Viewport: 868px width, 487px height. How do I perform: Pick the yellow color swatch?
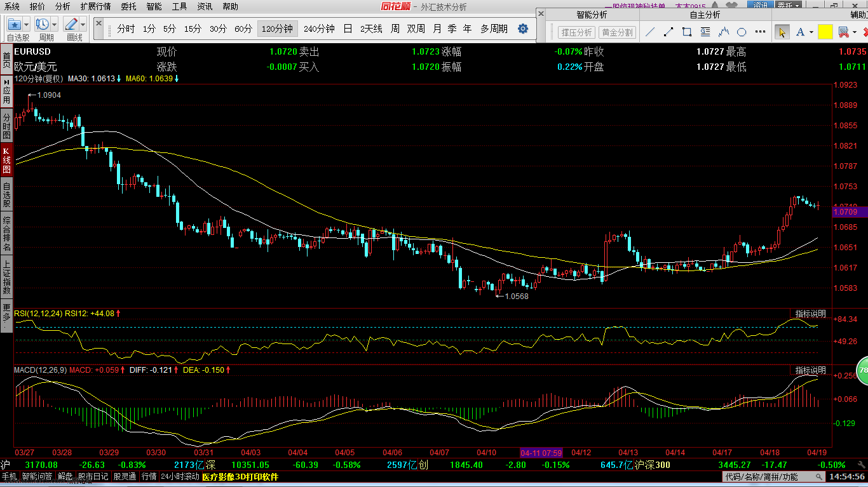click(825, 32)
